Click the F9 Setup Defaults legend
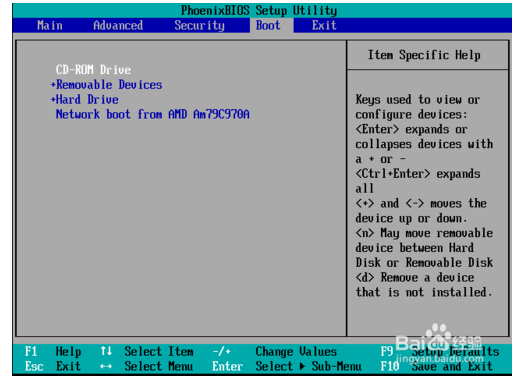The width and height of the screenshot is (530, 376). pos(440,352)
